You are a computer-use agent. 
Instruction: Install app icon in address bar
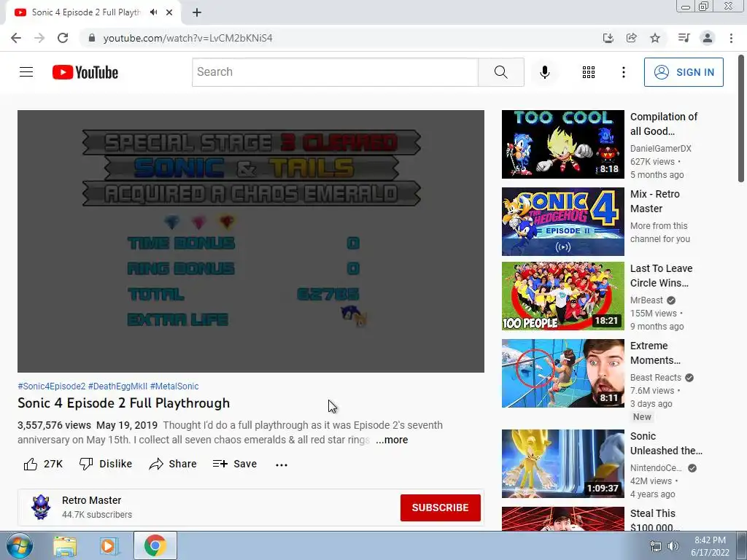608,38
